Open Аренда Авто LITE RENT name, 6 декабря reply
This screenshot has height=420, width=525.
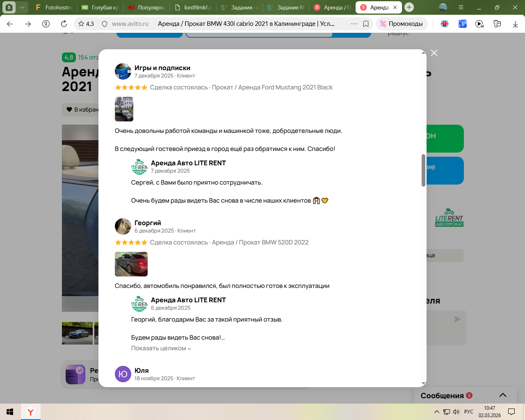click(x=188, y=300)
